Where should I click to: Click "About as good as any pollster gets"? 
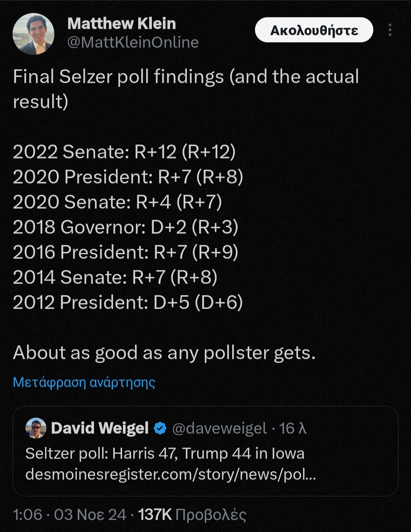[x=164, y=353]
